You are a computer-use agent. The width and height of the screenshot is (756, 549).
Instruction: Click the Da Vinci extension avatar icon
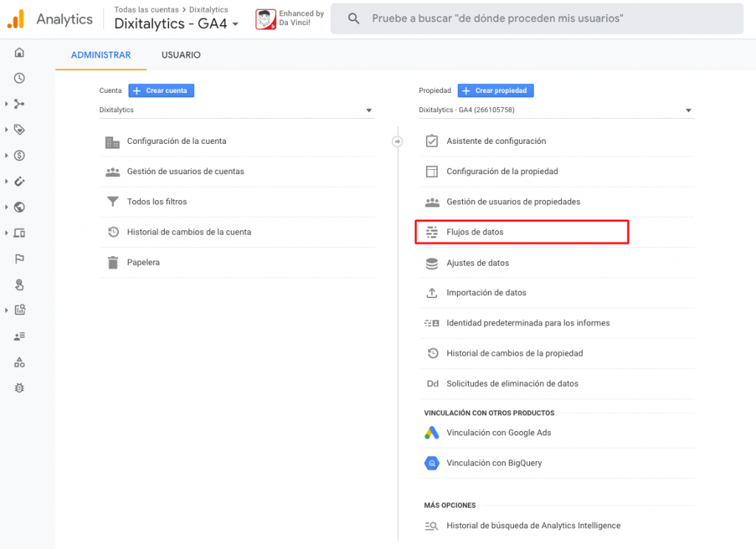pyautogui.click(x=266, y=19)
